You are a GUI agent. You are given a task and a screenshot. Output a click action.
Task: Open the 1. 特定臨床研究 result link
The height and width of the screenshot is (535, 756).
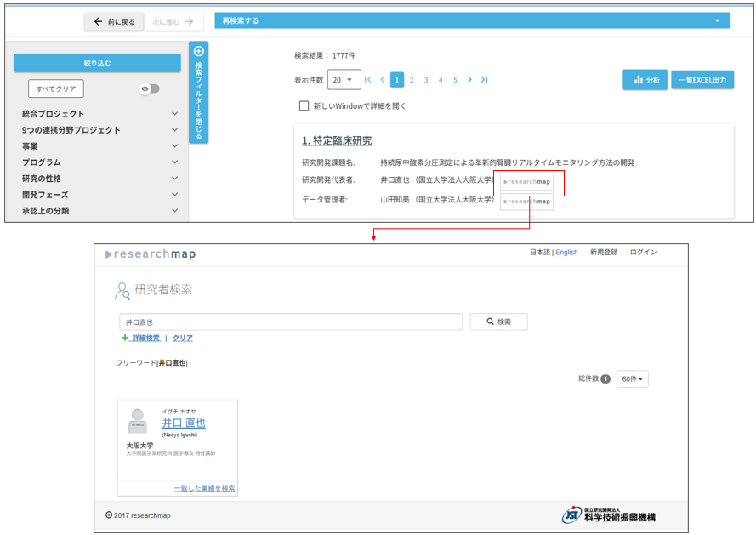pos(337,140)
